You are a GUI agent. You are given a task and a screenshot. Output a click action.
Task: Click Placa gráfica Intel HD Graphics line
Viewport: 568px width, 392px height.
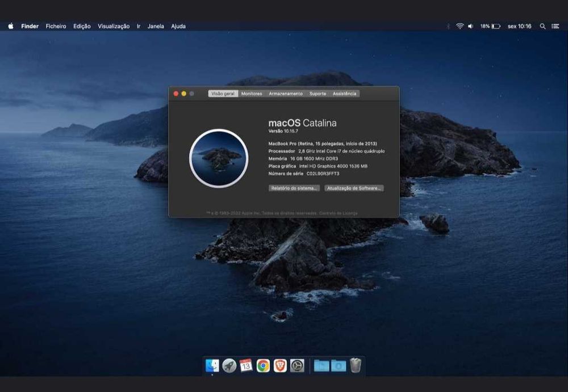coord(318,166)
